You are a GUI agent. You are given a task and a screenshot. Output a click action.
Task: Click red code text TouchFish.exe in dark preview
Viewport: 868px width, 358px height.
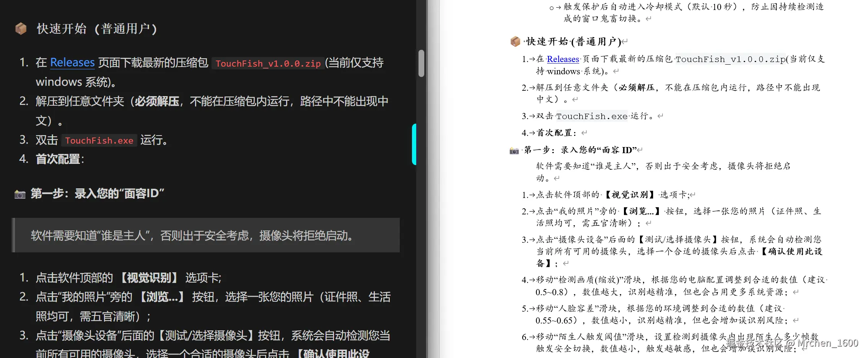coord(99,140)
